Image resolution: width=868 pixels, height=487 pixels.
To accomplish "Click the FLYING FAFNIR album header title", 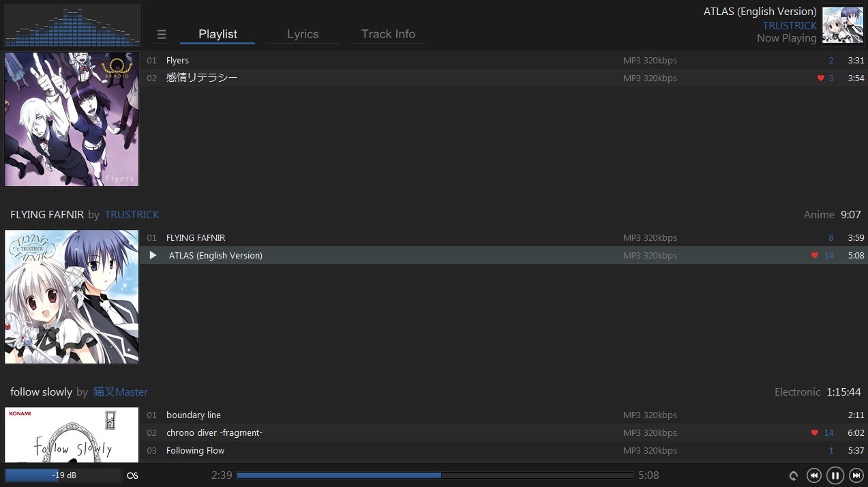I will pyautogui.click(x=47, y=214).
